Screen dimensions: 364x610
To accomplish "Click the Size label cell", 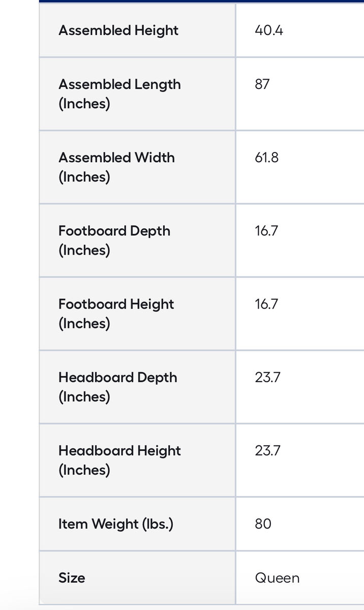I will 72,578.
